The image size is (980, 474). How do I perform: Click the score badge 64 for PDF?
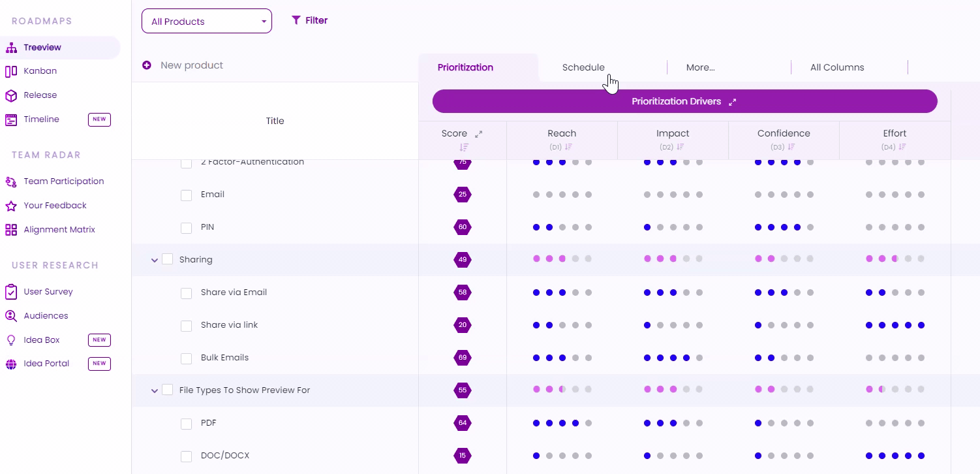click(463, 423)
